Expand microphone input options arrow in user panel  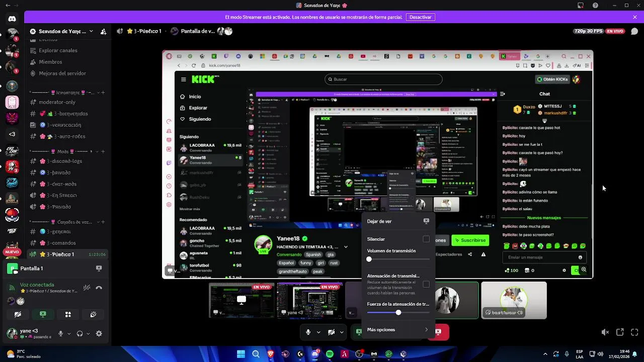tap(69, 333)
